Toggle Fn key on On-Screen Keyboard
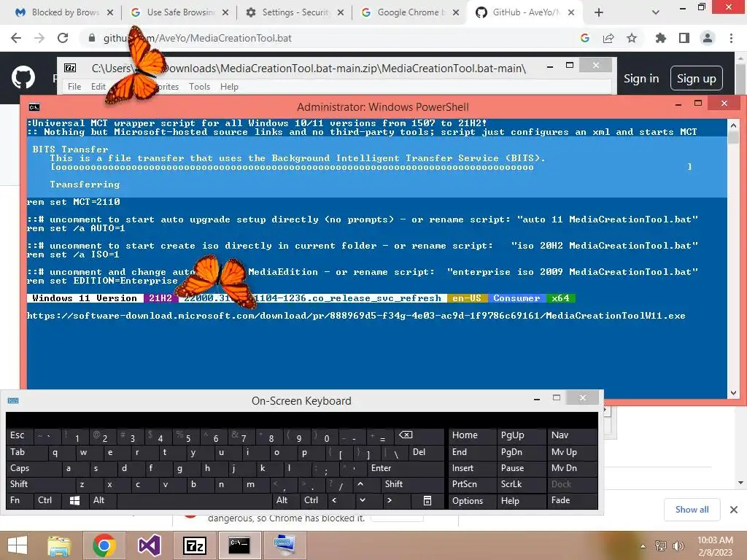Screen dimensions: 747x560 pos(20,500)
